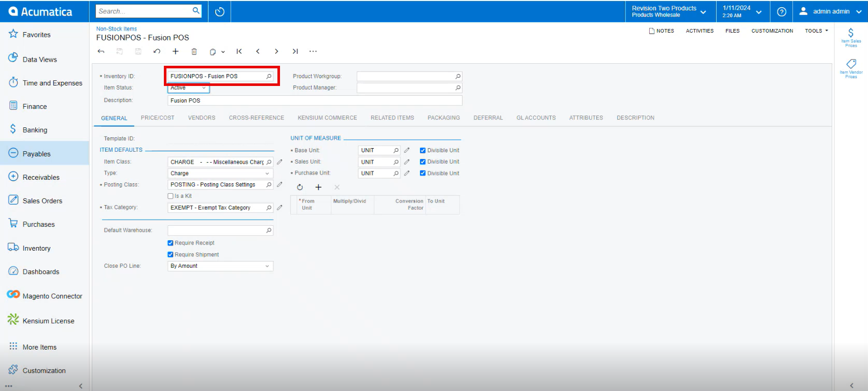The image size is (868, 391).
Task: Open the admin admin user menu
Action: tap(831, 11)
